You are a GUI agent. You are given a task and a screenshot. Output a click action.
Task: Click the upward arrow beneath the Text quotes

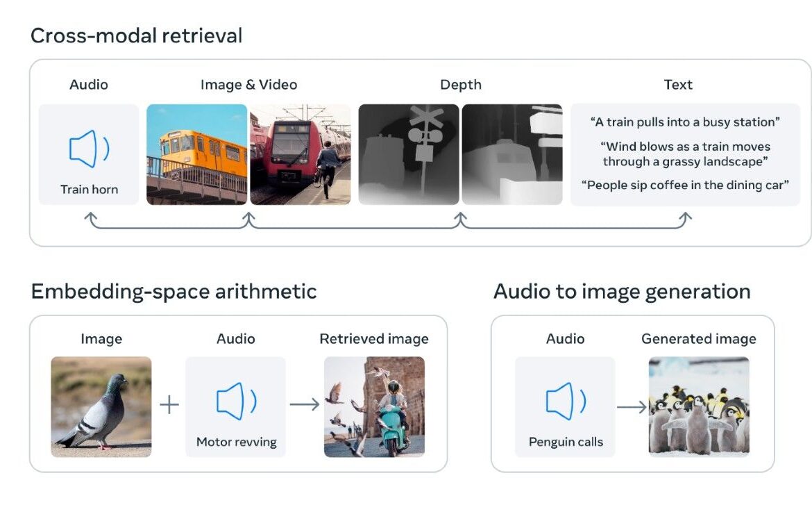(685, 220)
